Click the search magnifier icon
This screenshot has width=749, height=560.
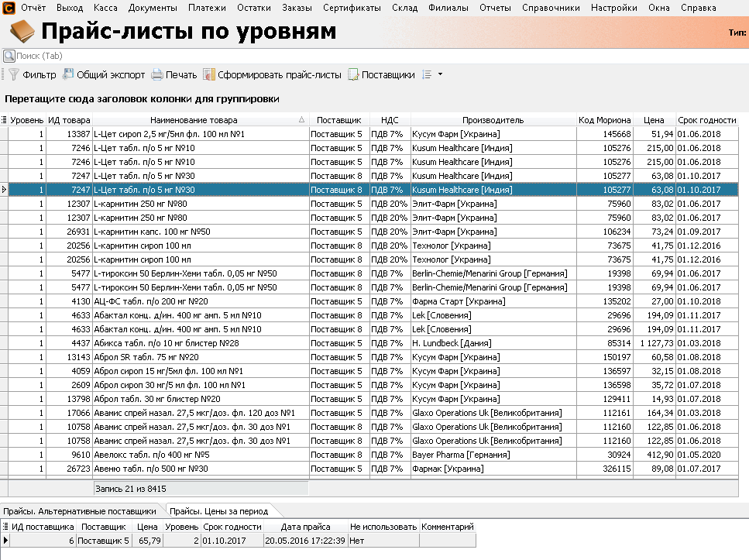pos(9,56)
